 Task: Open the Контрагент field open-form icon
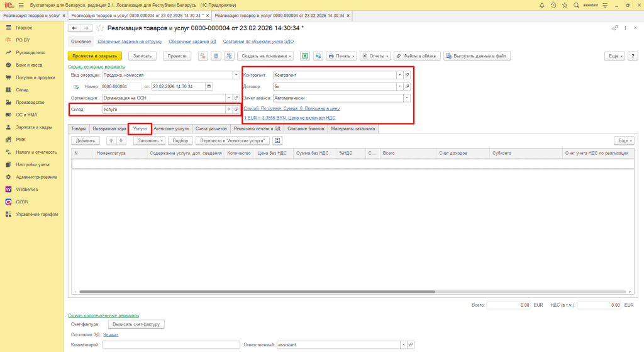point(407,75)
